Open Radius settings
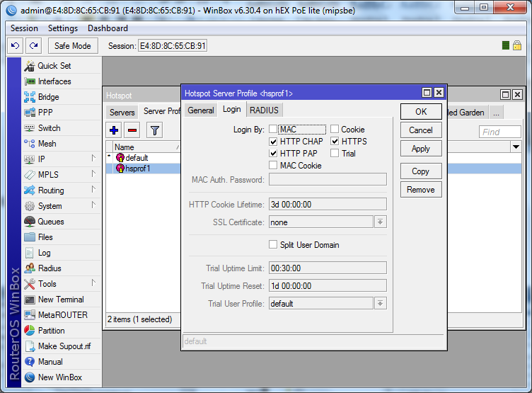The height and width of the screenshot is (393, 532). [x=62, y=268]
